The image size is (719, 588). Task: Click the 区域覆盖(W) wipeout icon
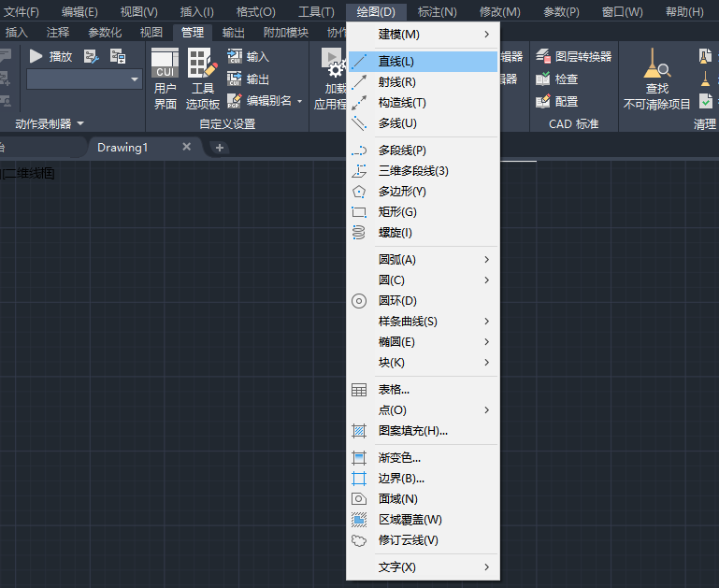[359, 520]
